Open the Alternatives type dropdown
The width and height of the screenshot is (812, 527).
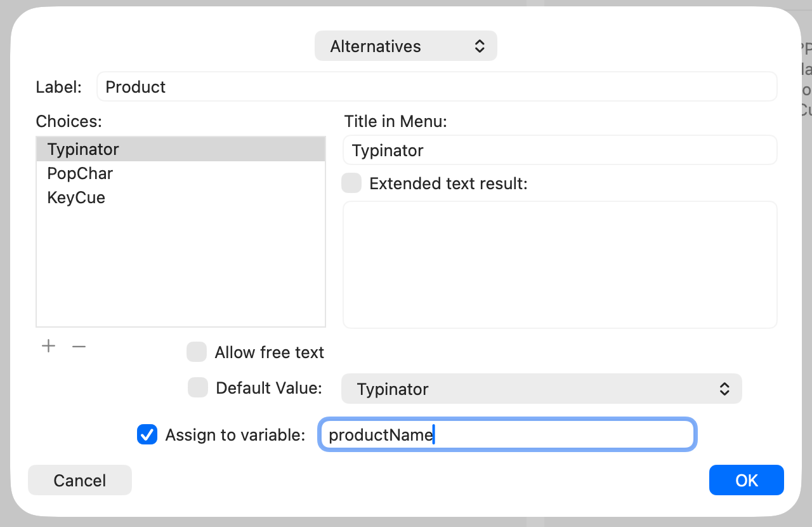click(406, 46)
